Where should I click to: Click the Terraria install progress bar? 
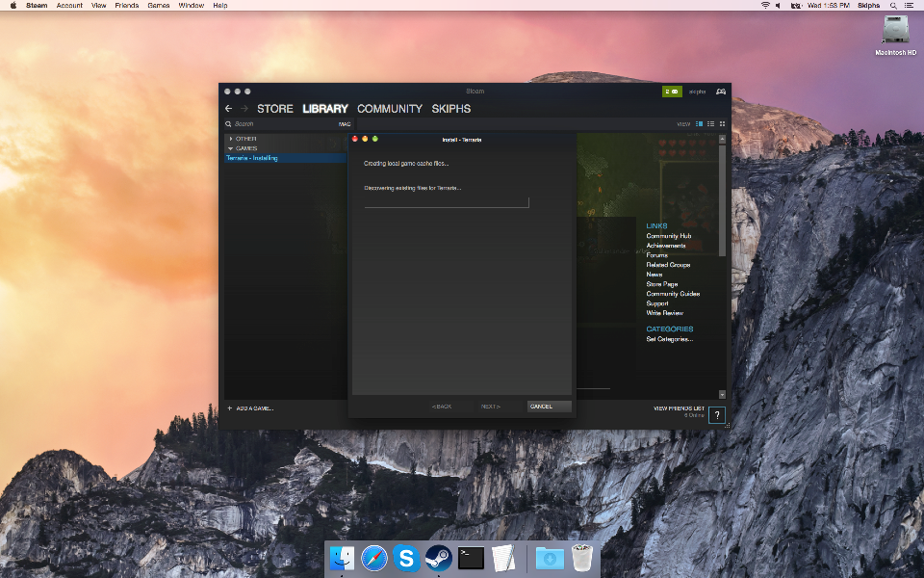tap(447, 203)
